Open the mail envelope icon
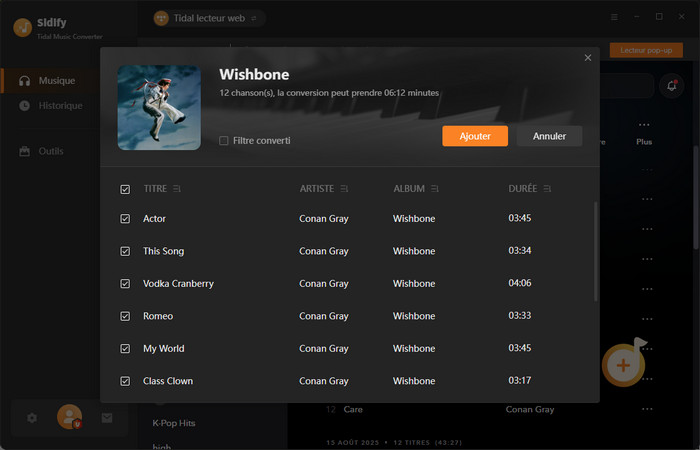 [107, 418]
